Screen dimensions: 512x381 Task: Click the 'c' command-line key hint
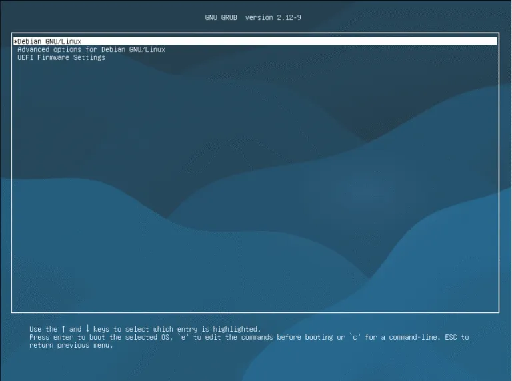[355, 337]
